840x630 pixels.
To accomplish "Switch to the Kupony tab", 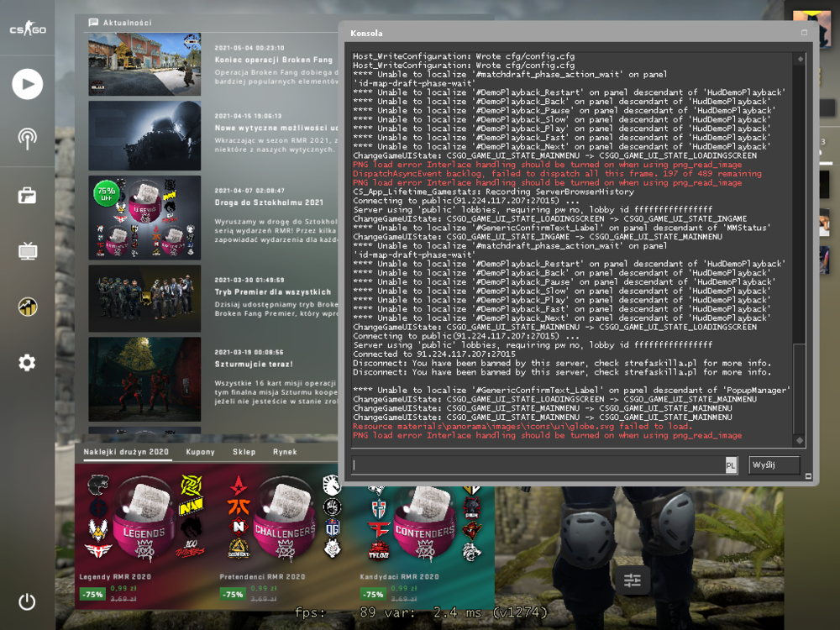I will [201, 452].
